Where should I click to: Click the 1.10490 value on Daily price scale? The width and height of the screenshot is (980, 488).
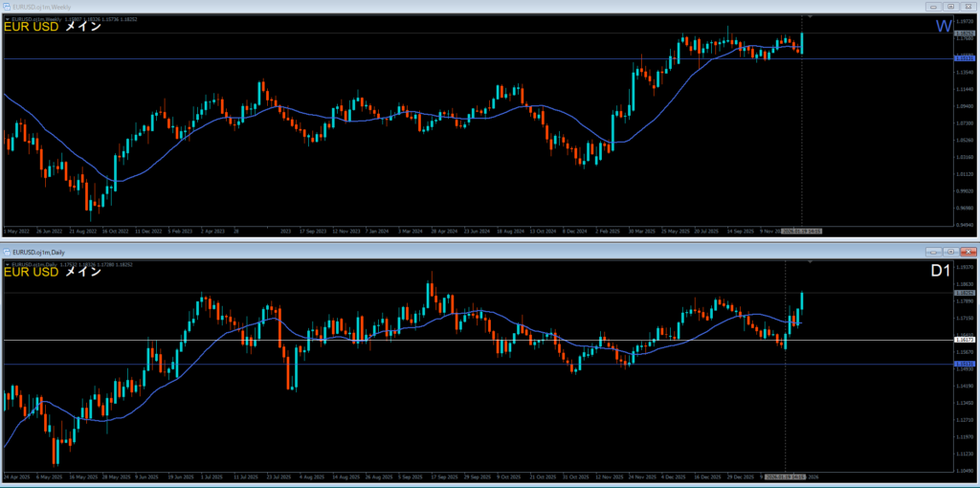click(x=965, y=470)
